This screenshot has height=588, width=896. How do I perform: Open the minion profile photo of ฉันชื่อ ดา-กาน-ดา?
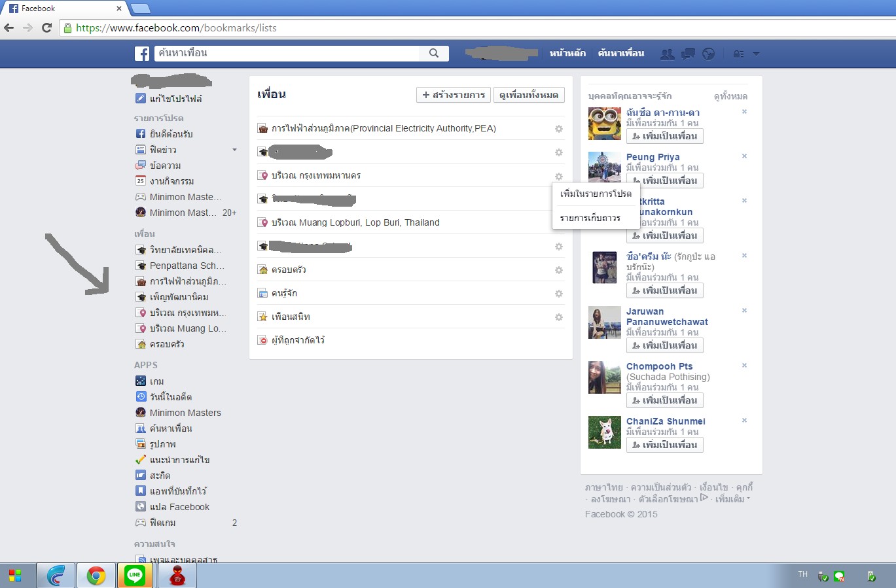tap(605, 124)
